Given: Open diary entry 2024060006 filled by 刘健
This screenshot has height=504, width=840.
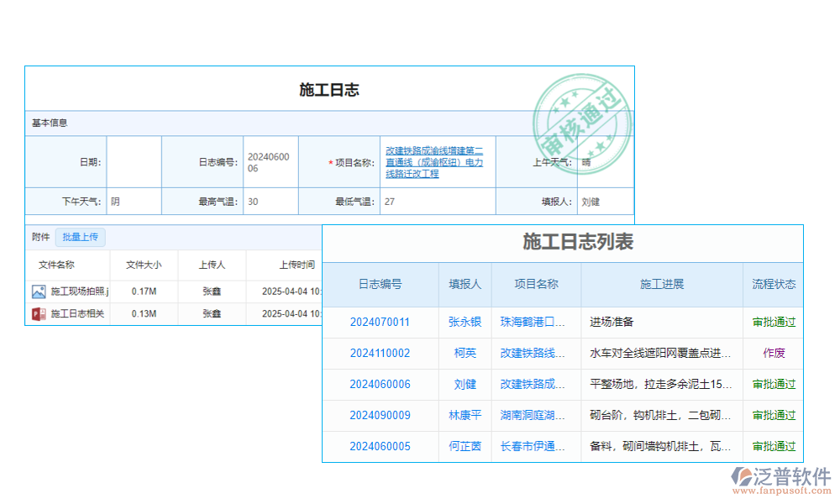Looking at the screenshot, I should pyautogui.click(x=380, y=384).
